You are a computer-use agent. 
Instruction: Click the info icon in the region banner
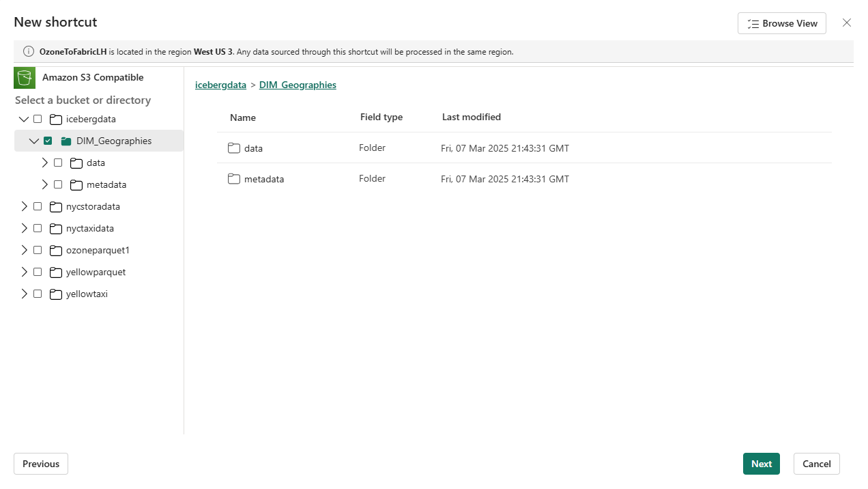pyautogui.click(x=28, y=51)
